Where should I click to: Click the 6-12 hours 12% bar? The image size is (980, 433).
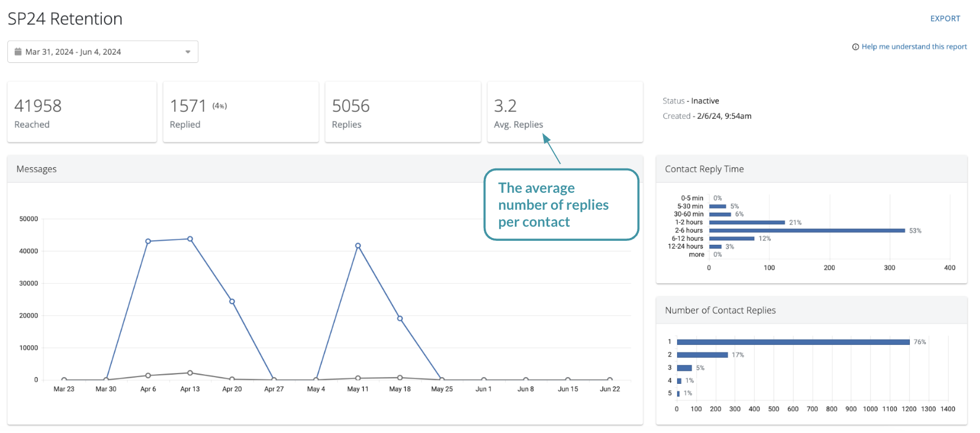pos(731,239)
